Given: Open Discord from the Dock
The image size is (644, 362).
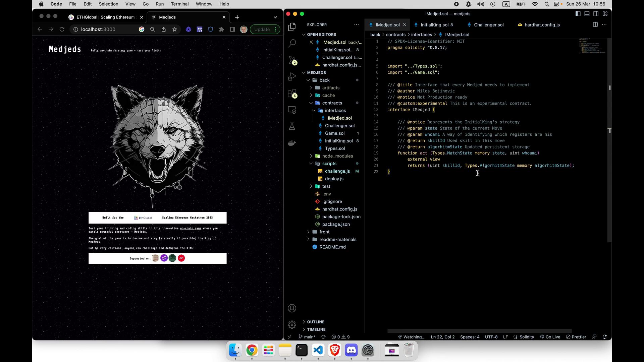Looking at the screenshot, I should click(x=351, y=350).
